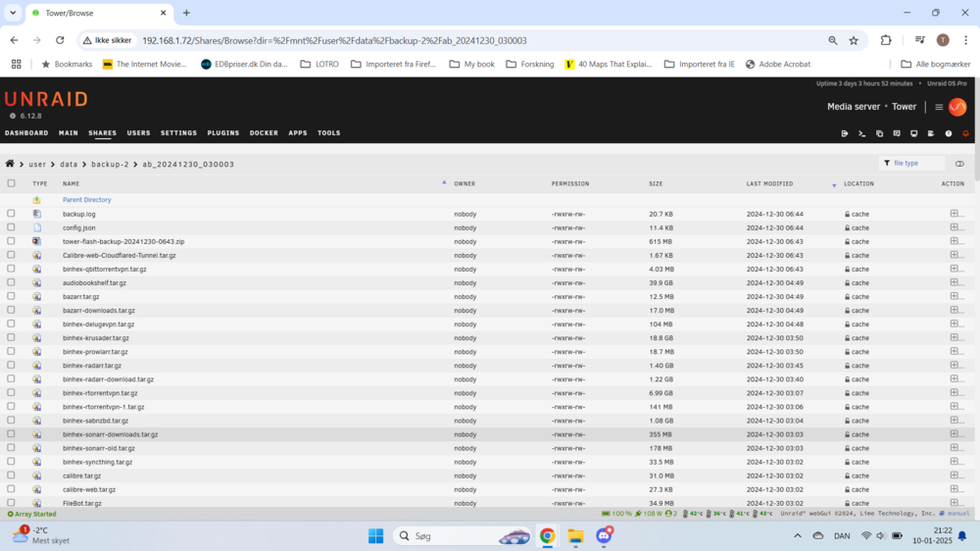980x551 pixels.
Task: Sort by Name column arrow
Action: (444, 182)
